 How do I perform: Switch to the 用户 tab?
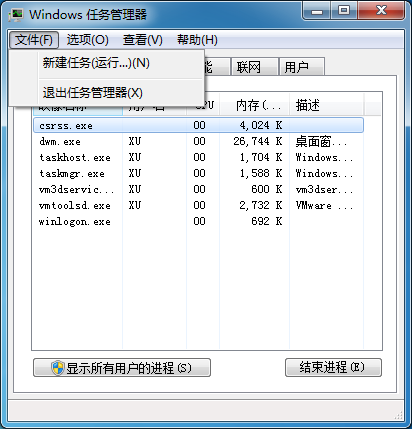[302, 67]
